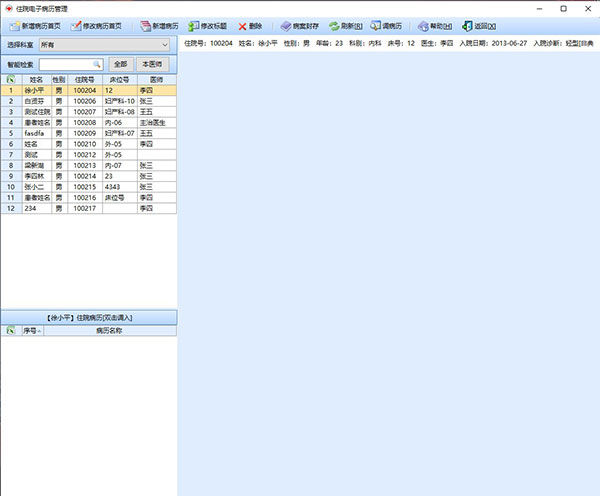Click the 返回 return icon
This screenshot has height=496, width=600.
point(467,25)
